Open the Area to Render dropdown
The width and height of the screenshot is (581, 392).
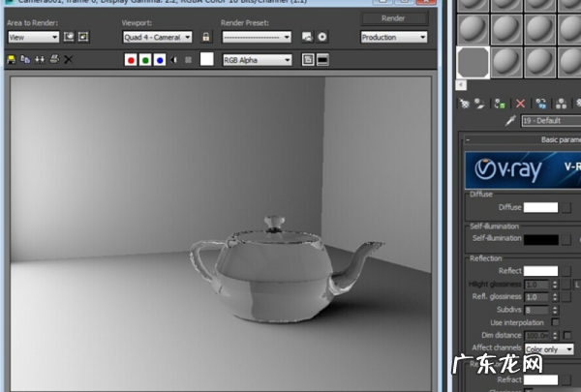[34, 38]
